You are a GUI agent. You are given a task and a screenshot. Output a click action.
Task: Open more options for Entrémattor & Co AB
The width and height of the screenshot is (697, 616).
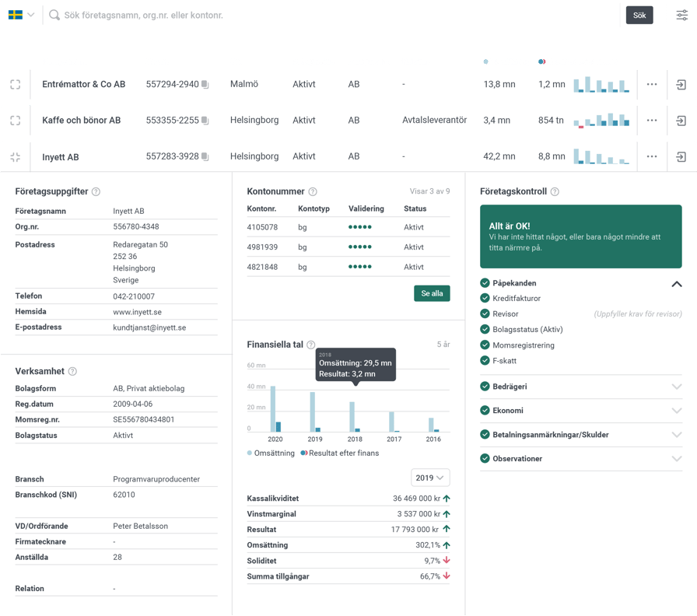652,84
